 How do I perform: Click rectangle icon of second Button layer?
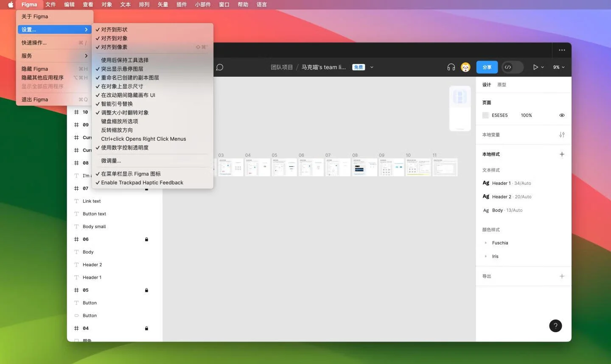tap(76, 316)
